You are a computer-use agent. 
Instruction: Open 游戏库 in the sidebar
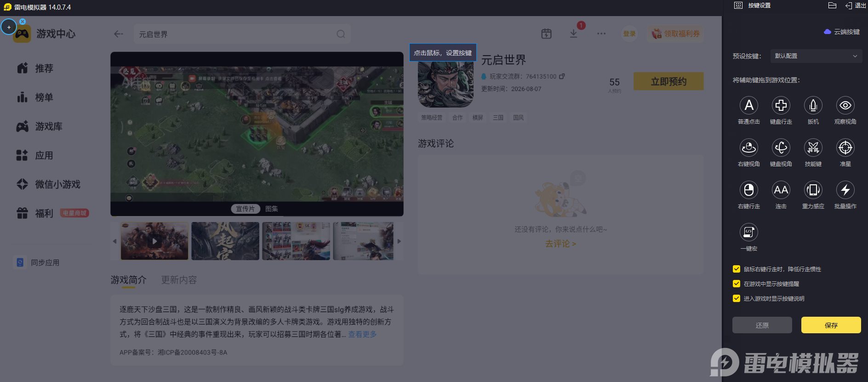(x=40, y=126)
